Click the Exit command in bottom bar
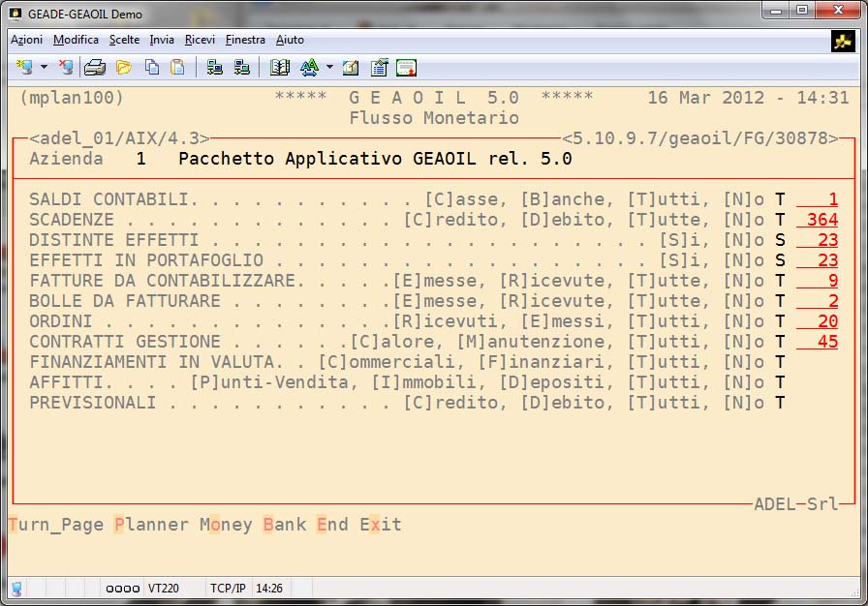This screenshot has width=868, height=606. coord(380,526)
